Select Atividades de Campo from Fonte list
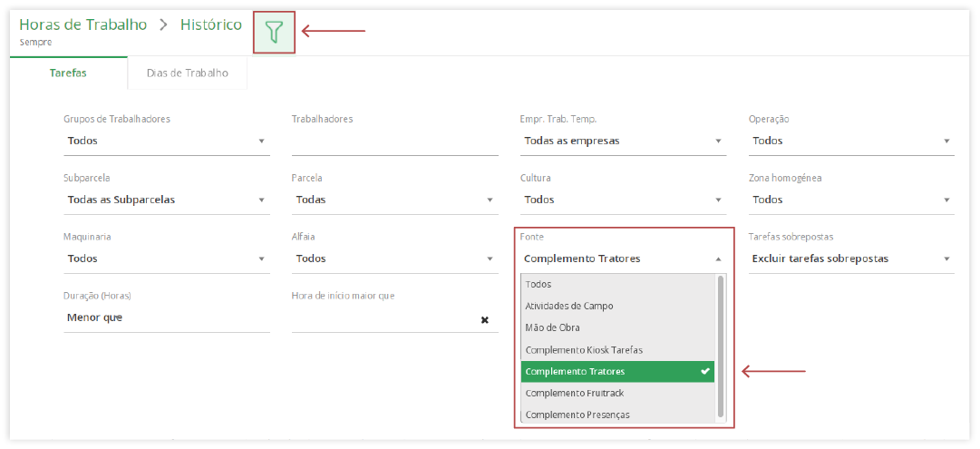This screenshot has width=980, height=449. click(x=617, y=306)
